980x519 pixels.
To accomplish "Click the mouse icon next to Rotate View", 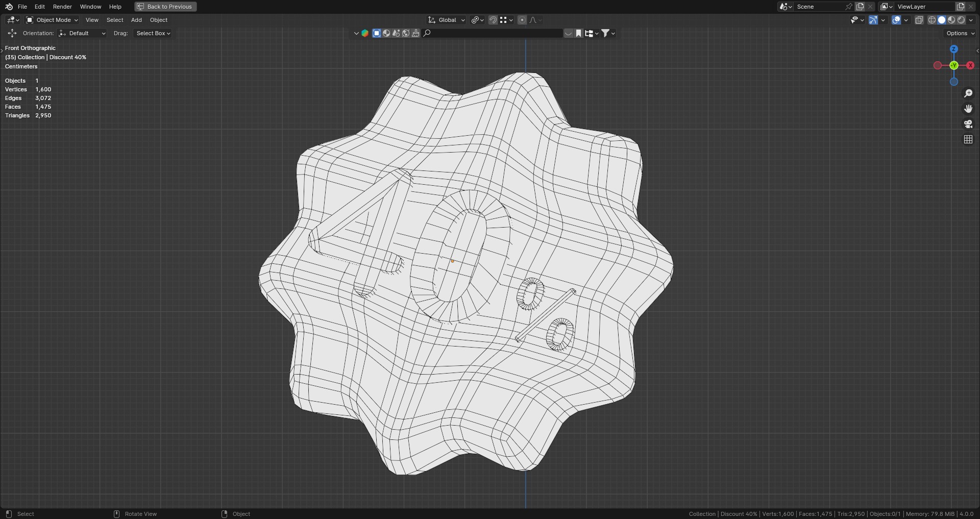I will (116, 514).
